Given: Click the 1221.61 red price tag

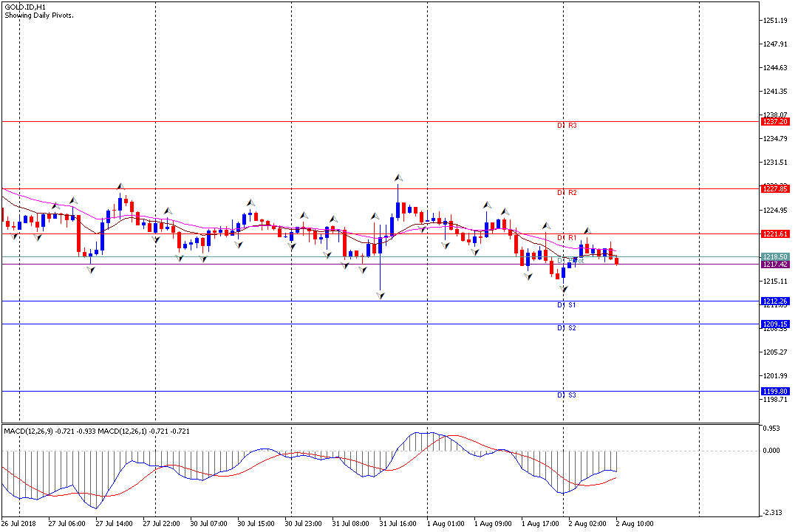Looking at the screenshot, I should 775,234.
